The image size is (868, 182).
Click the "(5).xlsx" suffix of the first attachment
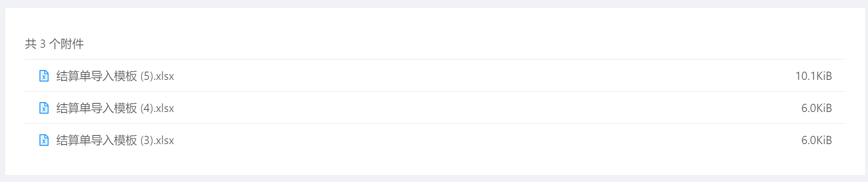[157, 76]
